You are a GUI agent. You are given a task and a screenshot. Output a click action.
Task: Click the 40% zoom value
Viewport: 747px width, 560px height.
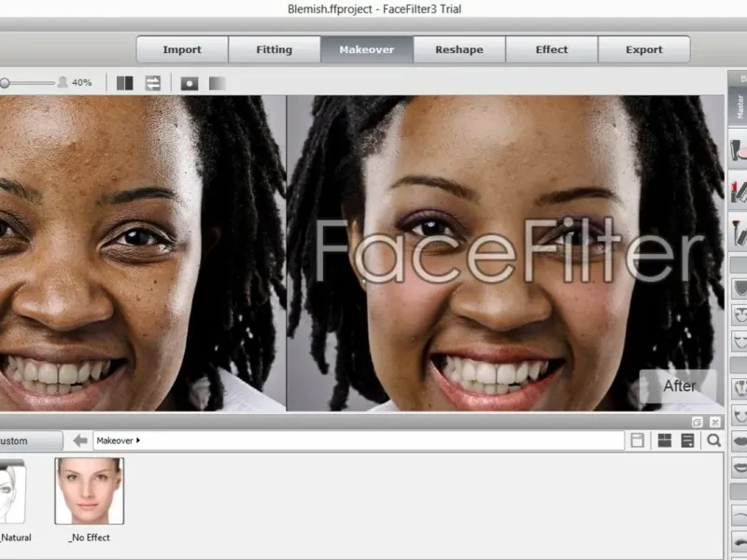(x=81, y=82)
